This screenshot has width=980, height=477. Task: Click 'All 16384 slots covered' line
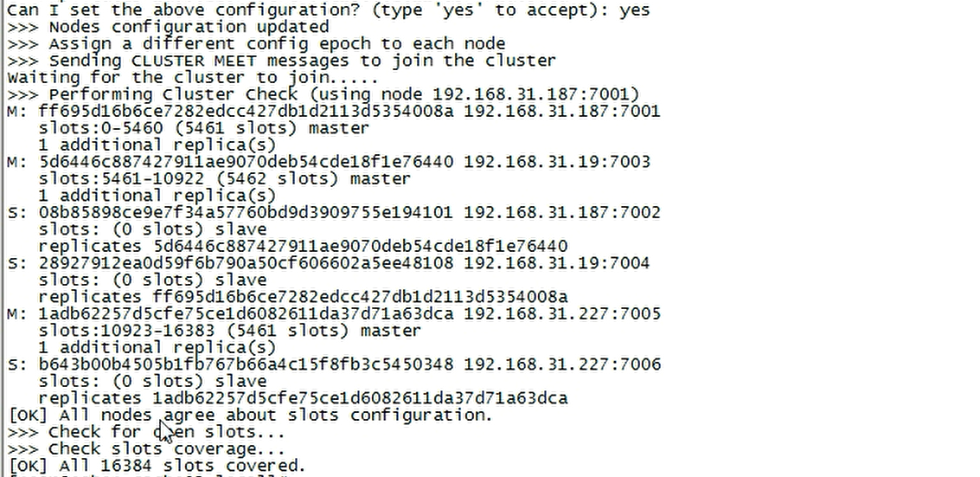point(157,466)
